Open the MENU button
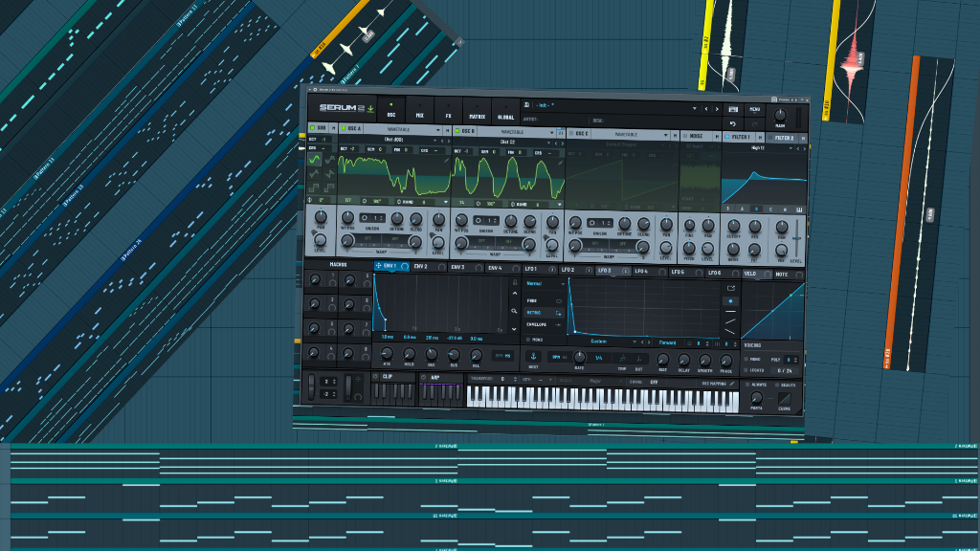The width and height of the screenshot is (980, 551). coord(754,110)
